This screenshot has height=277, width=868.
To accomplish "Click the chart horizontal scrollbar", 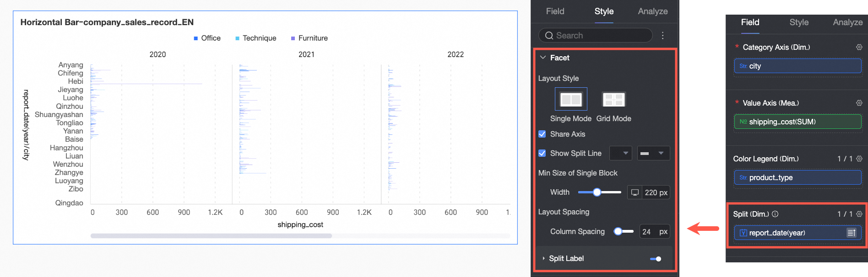I will pyautogui.click(x=211, y=236).
